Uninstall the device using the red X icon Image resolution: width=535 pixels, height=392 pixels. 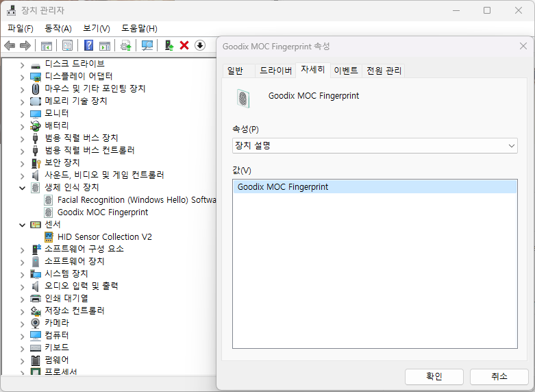pos(184,45)
